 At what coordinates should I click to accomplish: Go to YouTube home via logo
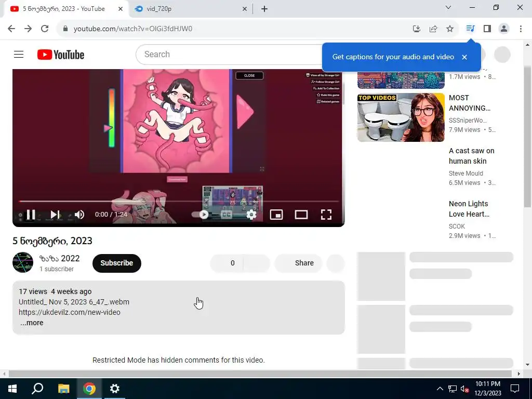(61, 55)
